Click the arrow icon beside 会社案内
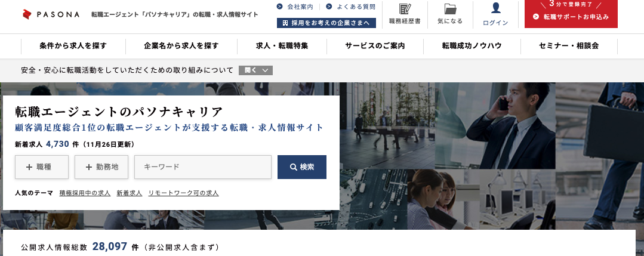The image size is (644, 256). coord(280,7)
